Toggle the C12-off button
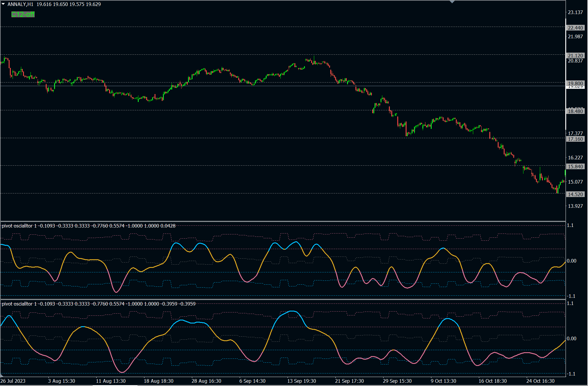 coord(23,14)
